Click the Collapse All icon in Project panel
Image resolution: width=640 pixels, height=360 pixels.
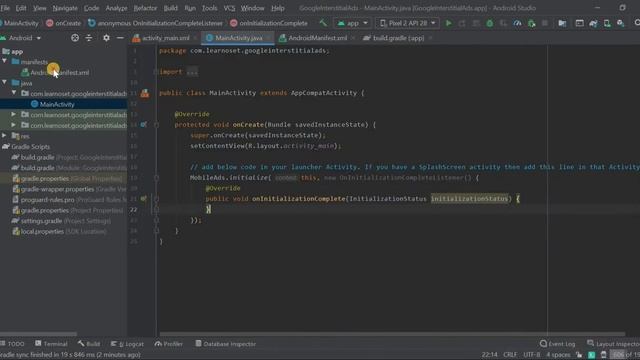89,38
